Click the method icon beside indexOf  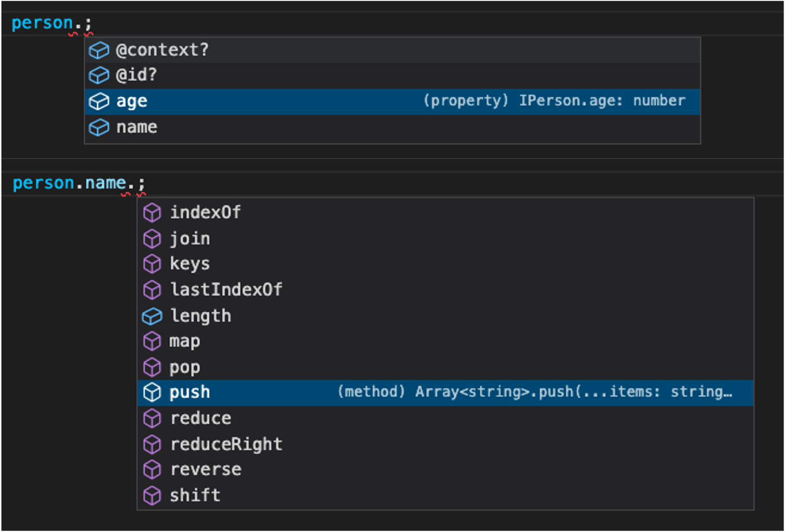coord(152,213)
